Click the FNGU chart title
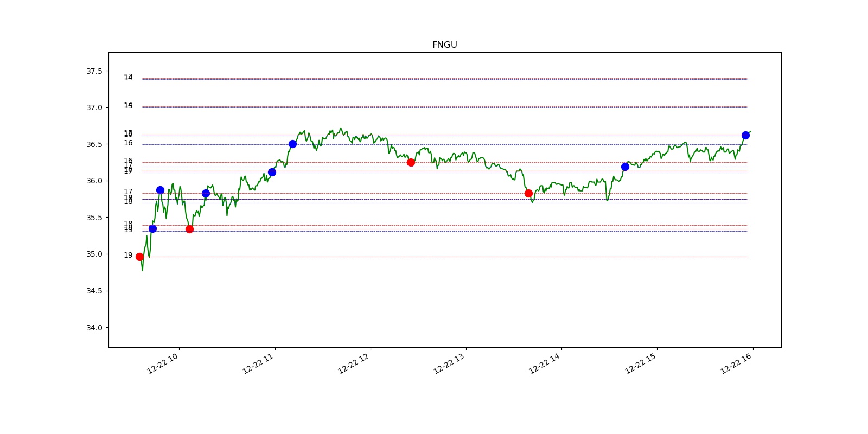Viewport: 868px width, 434px height. [444, 45]
